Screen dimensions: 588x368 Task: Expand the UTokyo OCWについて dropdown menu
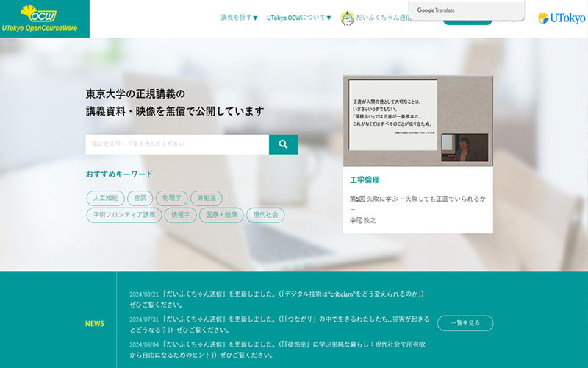tap(299, 18)
